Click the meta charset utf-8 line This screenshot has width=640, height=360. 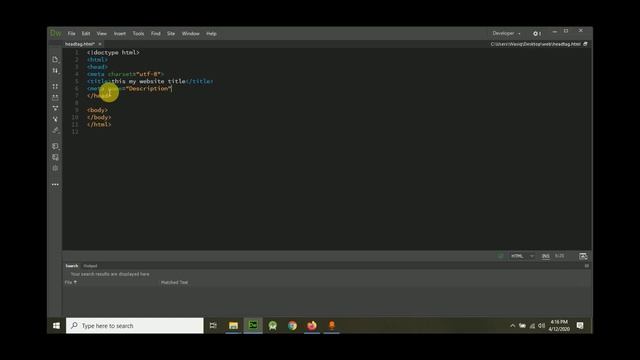pyautogui.click(x=125, y=74)
